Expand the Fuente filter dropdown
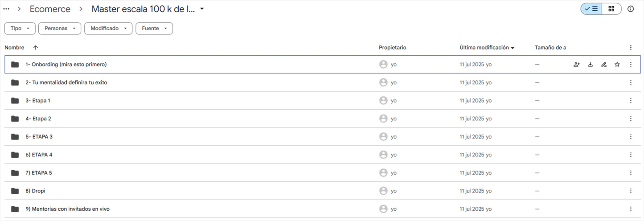The image size is (644, 221). click(x=154, y=29)
